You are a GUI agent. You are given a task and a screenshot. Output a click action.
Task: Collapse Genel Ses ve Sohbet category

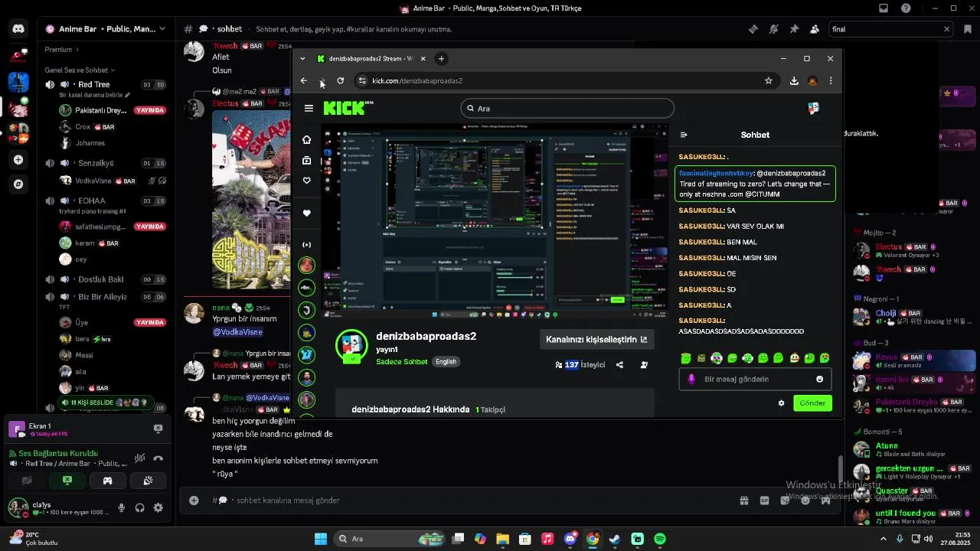pos(79,70)
